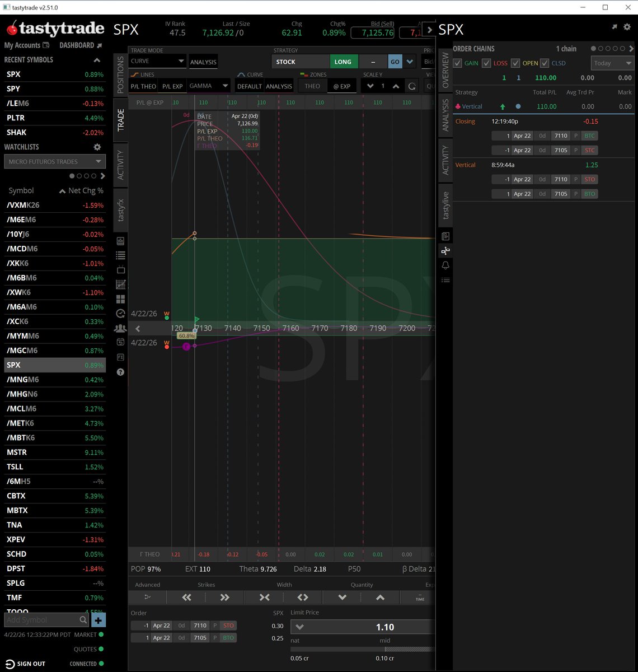This screenshot has height=672, width=638.
Task: Open the follow traders (people) icon
Action: 120,328
